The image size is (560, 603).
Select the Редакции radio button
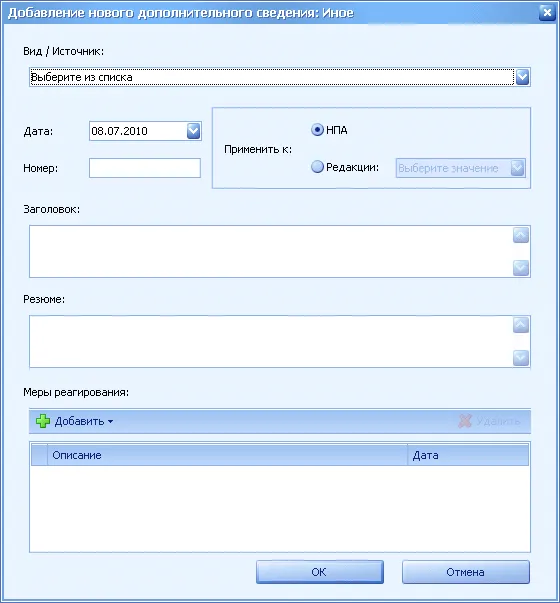coord(317,167)
